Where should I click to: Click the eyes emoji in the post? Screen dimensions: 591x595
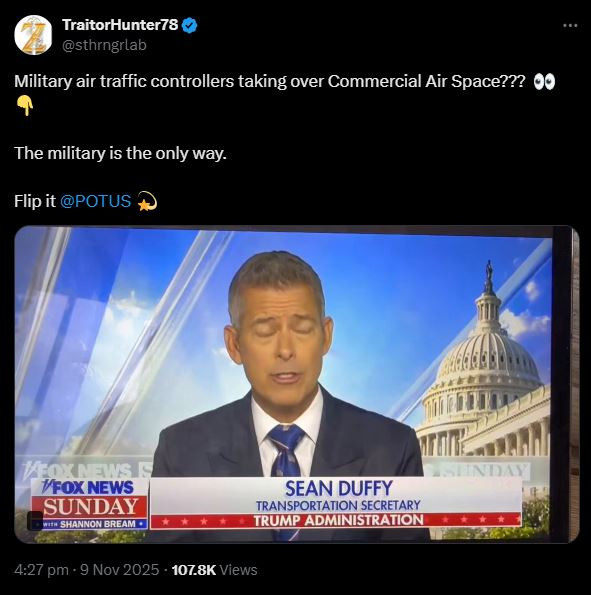point(544,82)
